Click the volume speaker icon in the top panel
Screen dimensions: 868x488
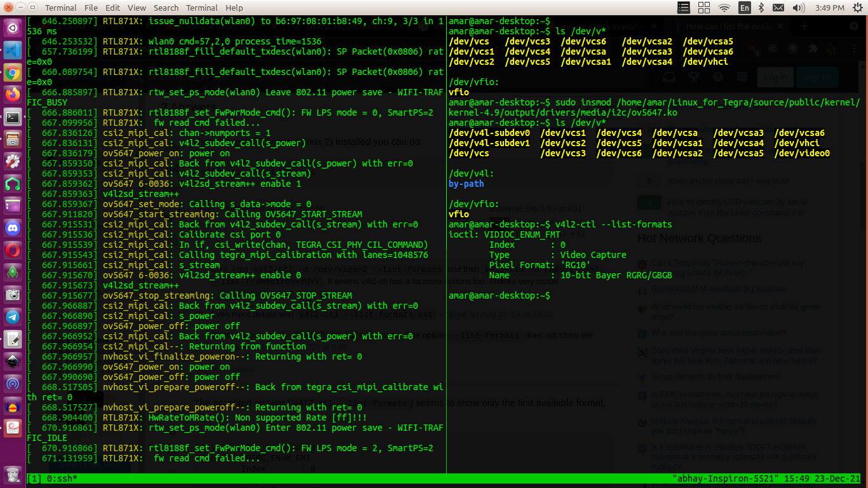click(797, 7)
